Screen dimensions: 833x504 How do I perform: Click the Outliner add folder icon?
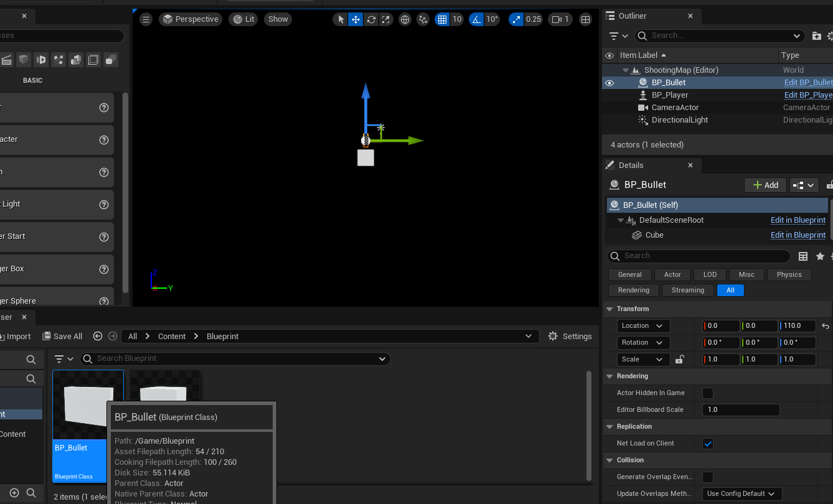(817, 35)
